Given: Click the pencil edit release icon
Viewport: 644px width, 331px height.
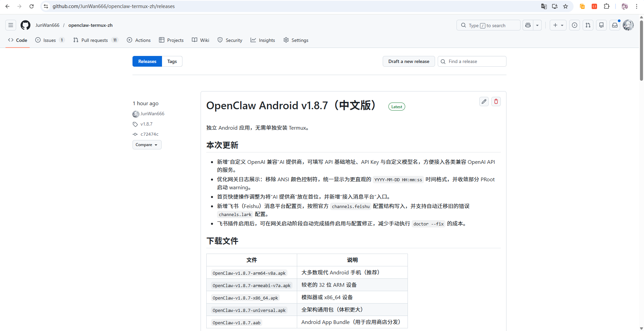Looking at the screenshot, I should (x=484, y=102).
